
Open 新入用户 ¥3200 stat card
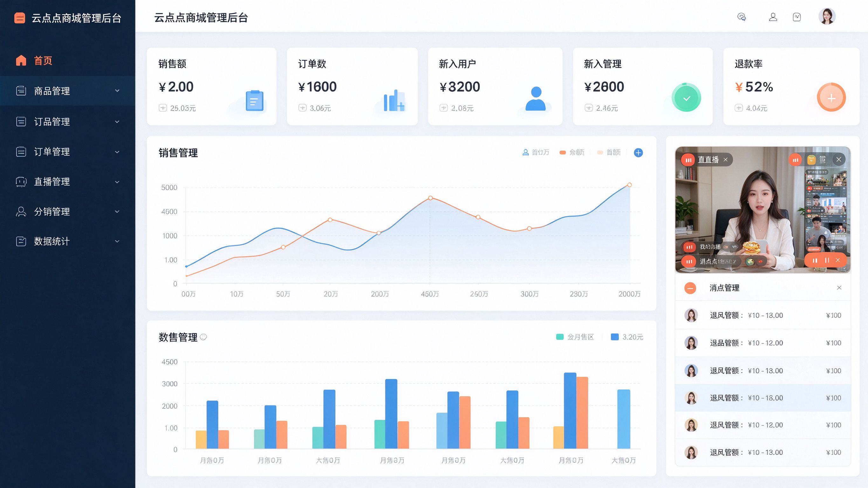click(495, 86)
